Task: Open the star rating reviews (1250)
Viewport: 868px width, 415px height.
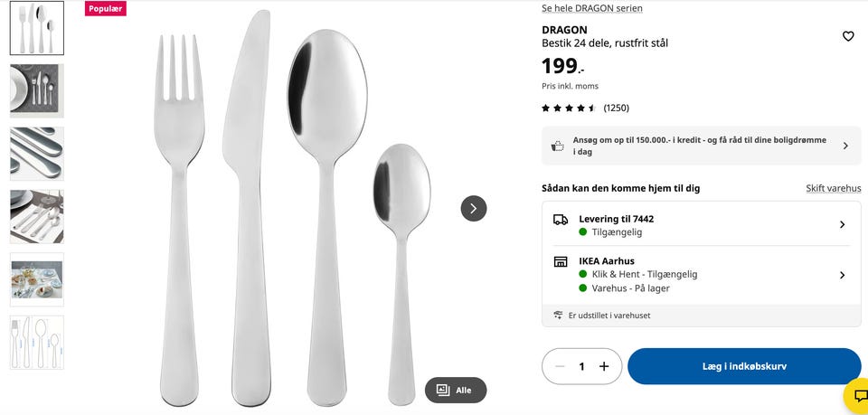Action: [585, 108]
